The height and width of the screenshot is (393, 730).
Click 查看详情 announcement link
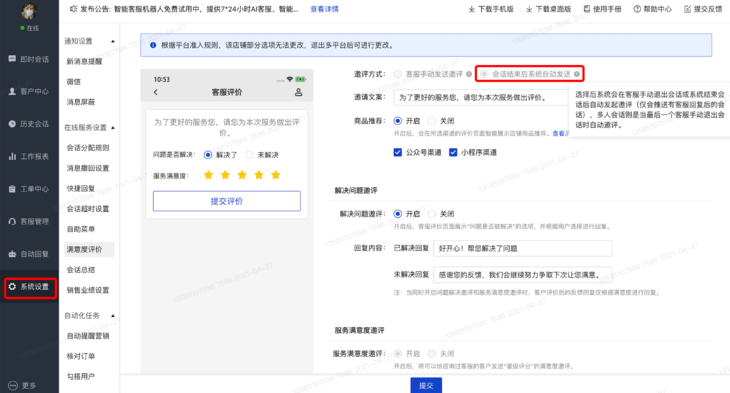(x=324, y=9)
